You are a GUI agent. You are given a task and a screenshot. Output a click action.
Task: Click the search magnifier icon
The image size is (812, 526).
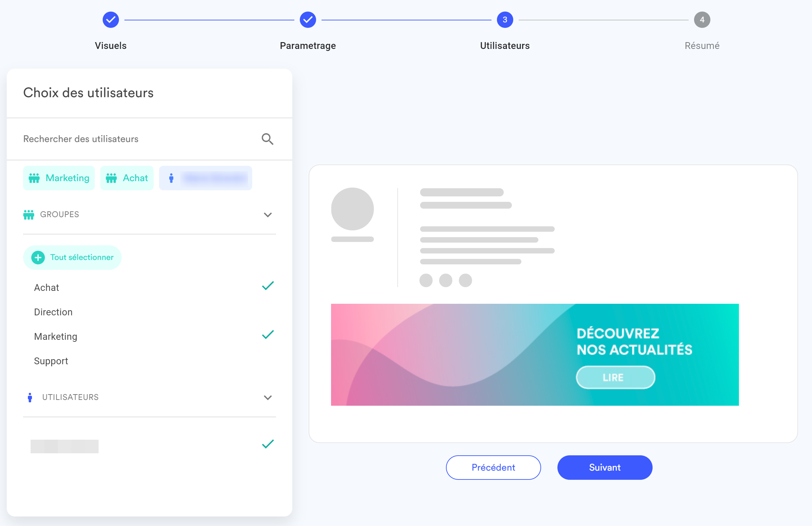[267, 139]
